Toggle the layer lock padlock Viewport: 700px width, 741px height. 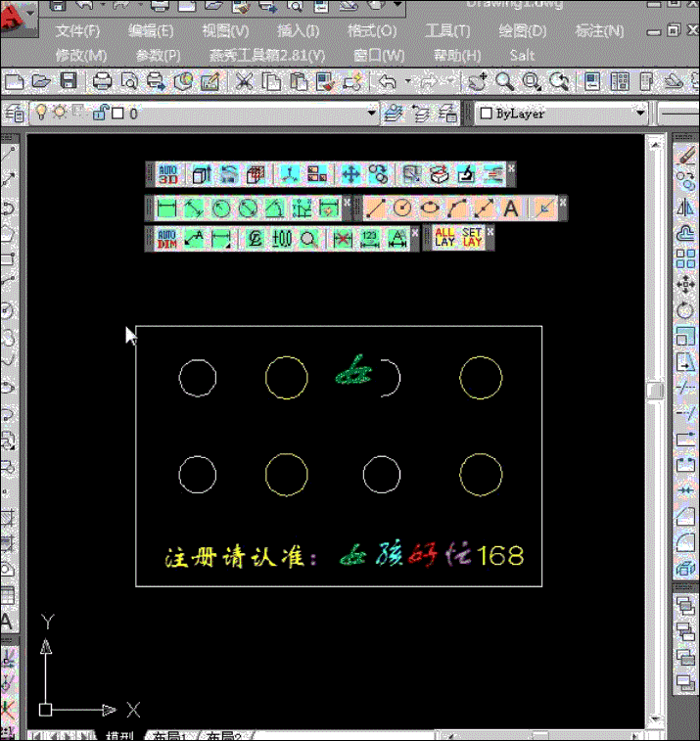[99, 113]
